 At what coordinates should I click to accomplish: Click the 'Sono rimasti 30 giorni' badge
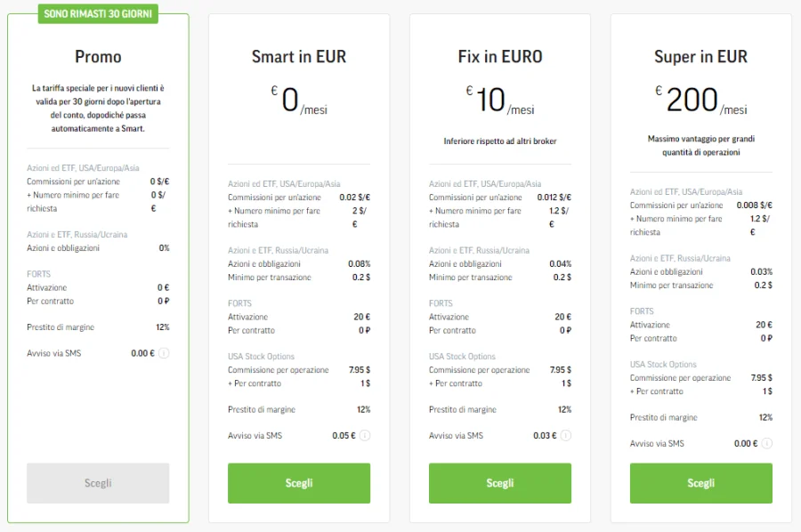coord(98,13)
